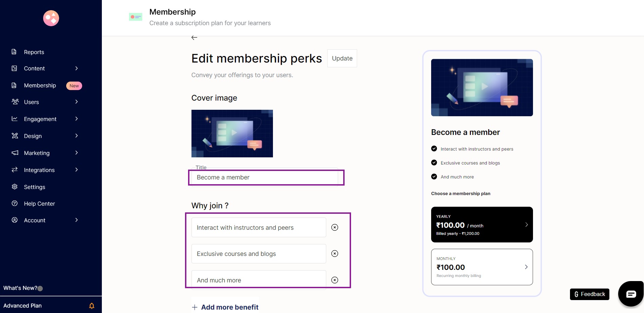644x313 pixels.
Task: Select the Yearly ₹100.00 plan card
Action: click(482, 225)
